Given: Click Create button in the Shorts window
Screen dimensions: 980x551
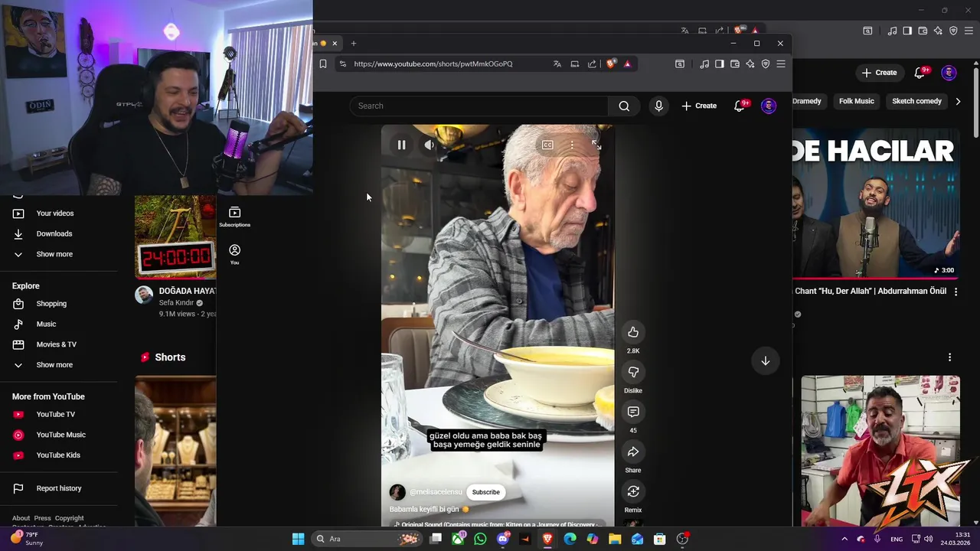Looking at the screenshot, I should pos(699,106).
